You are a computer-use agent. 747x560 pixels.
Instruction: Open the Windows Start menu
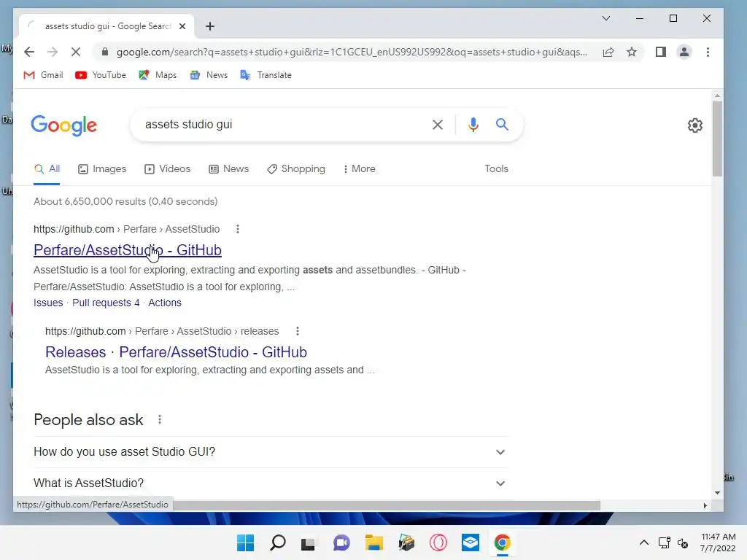tap(245, 542)
